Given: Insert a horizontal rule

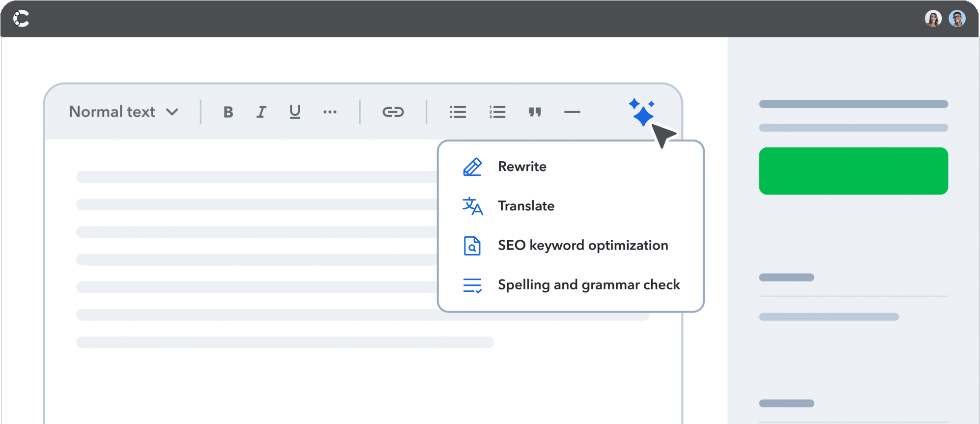Looking at the screenshot, I should click(572, 112).
